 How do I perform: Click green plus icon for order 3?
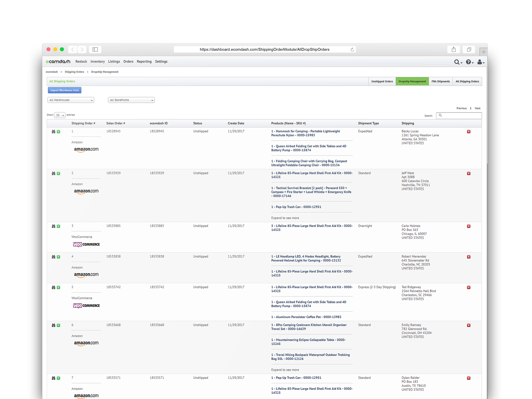[x=59, y=226]
